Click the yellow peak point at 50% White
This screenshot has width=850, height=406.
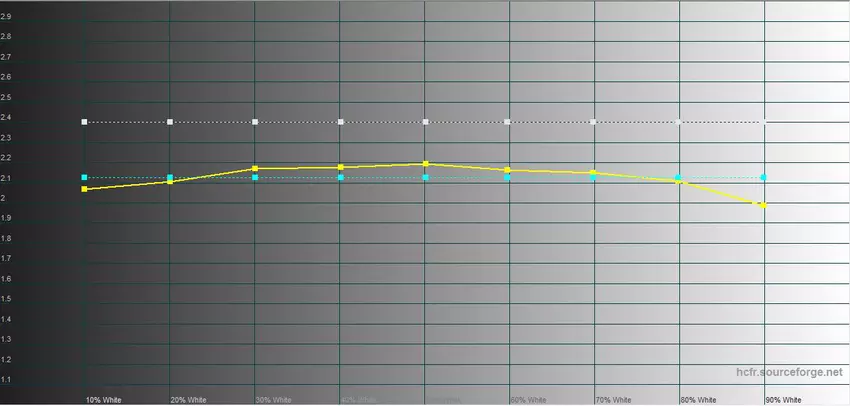pyautogui.click(x=426, y=163)
